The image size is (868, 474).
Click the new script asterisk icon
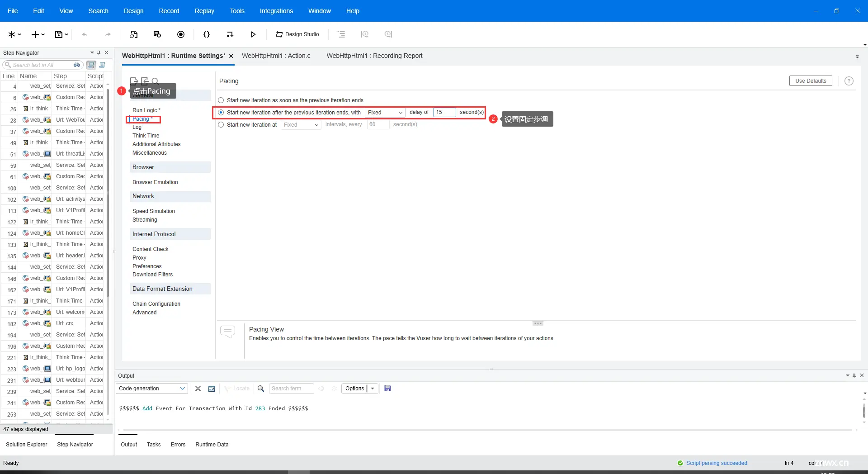click(x=12, y=34)
